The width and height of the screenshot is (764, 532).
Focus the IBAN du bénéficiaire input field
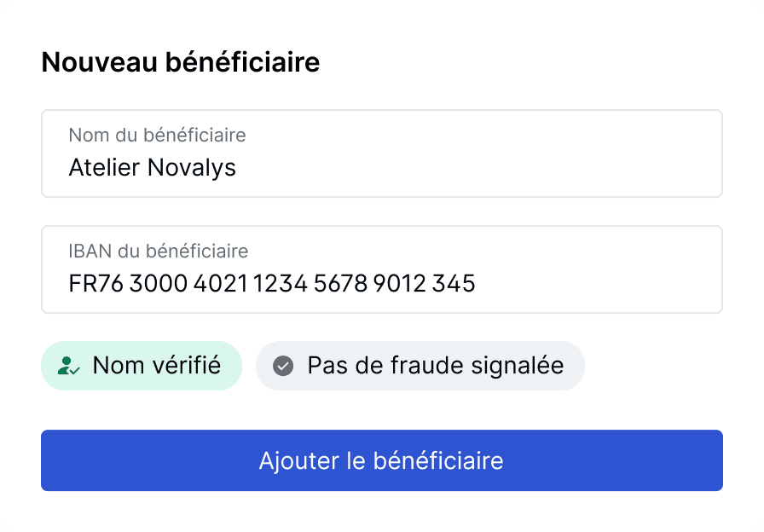click(x=382, y=269)
